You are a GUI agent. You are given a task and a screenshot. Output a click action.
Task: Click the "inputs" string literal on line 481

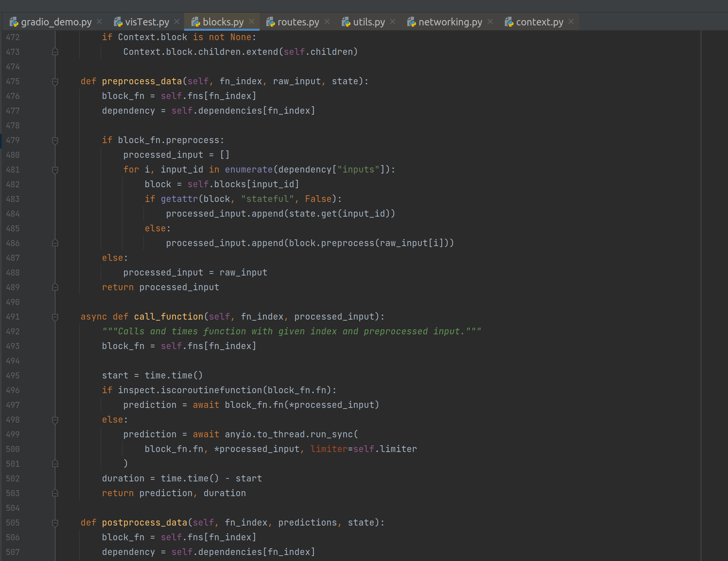358,170
